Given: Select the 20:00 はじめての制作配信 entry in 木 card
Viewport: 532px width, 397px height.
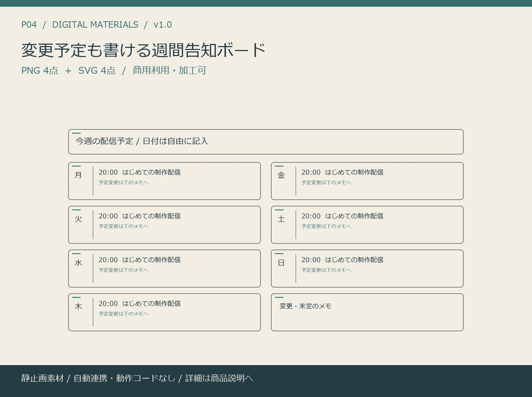Looking at the screenshot, I should coord(139,304).
